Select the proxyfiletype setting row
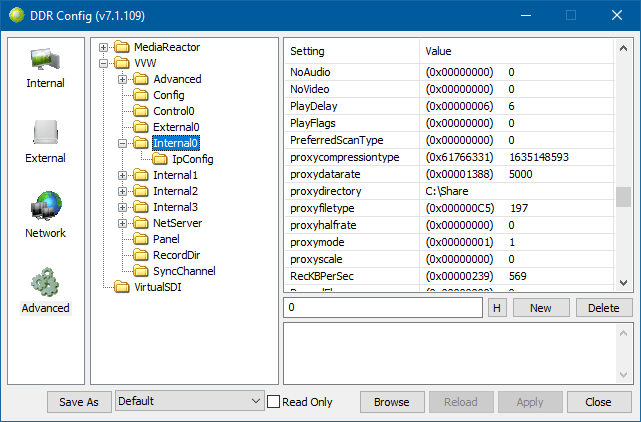The width and height of the screenshot is (641, 422). 449,208
